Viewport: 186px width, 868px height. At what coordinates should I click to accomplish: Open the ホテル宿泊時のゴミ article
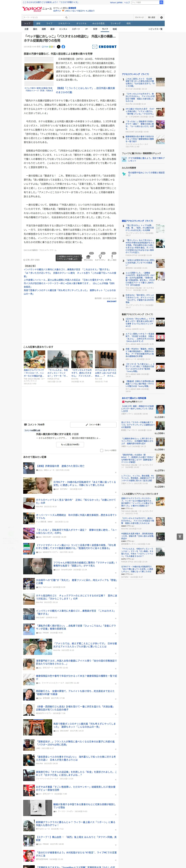click(x=76, y=597)
